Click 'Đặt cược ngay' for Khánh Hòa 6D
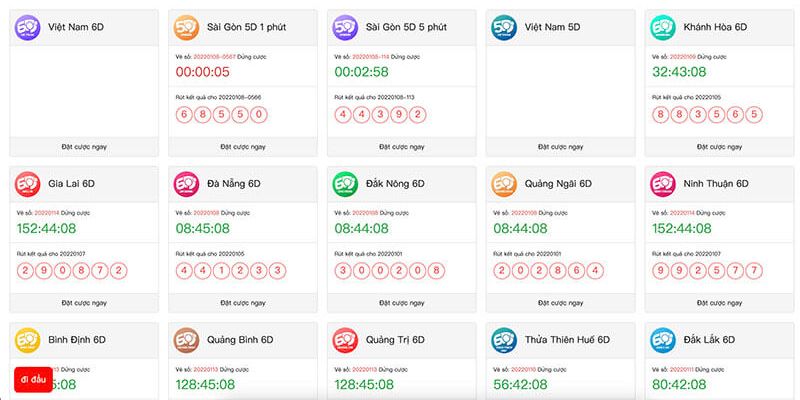 pyautogui.click(x=719, y=146)
